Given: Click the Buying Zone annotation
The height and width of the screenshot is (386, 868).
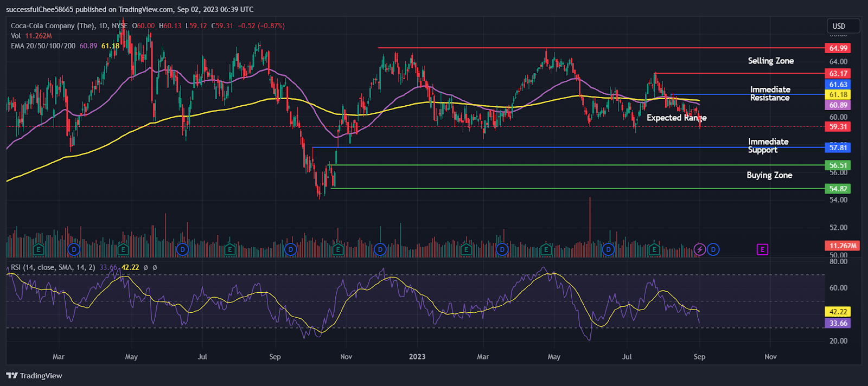Looking at the screenshot, I should click(769, 175).
